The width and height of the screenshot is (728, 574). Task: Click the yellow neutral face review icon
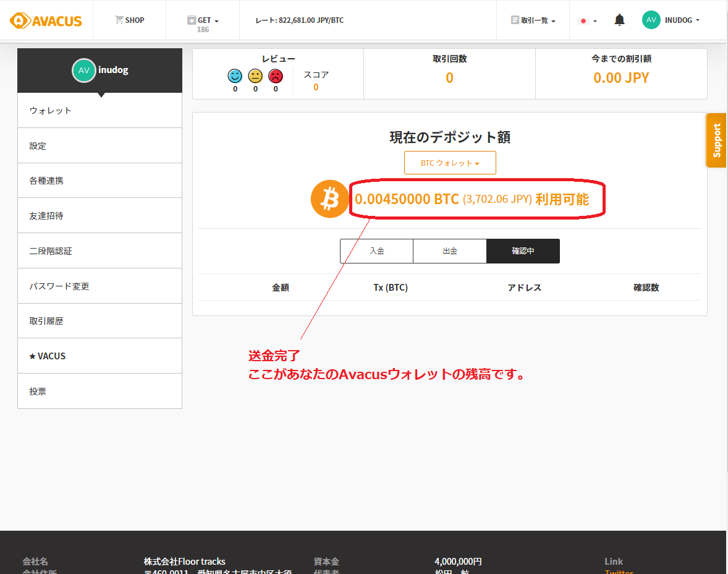(x=255, y=76)
